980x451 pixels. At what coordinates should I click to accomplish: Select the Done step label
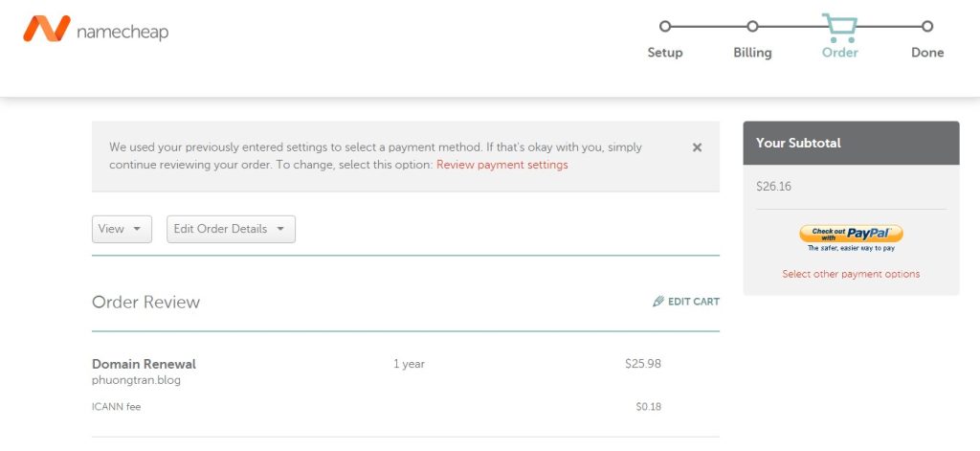coord(927,53)
